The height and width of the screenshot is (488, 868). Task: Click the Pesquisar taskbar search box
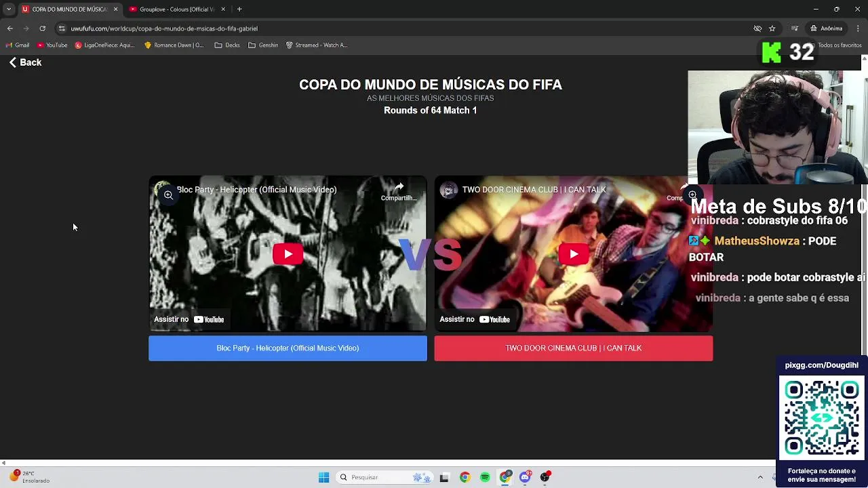coord(385,477)
